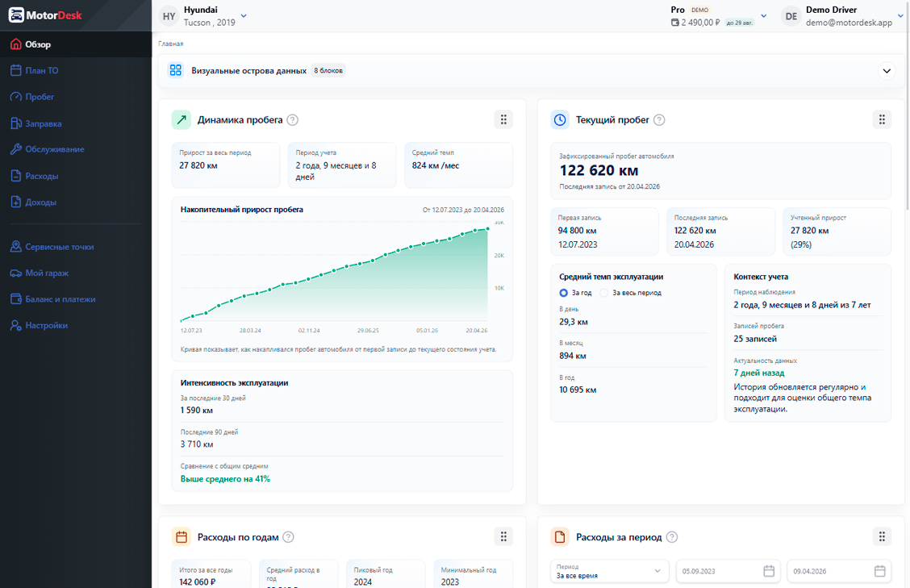The height and width of the screenshot is (588, 910).
Task: Click the drag handle on Динамика пробега card
Action: (x=503, y=119)
